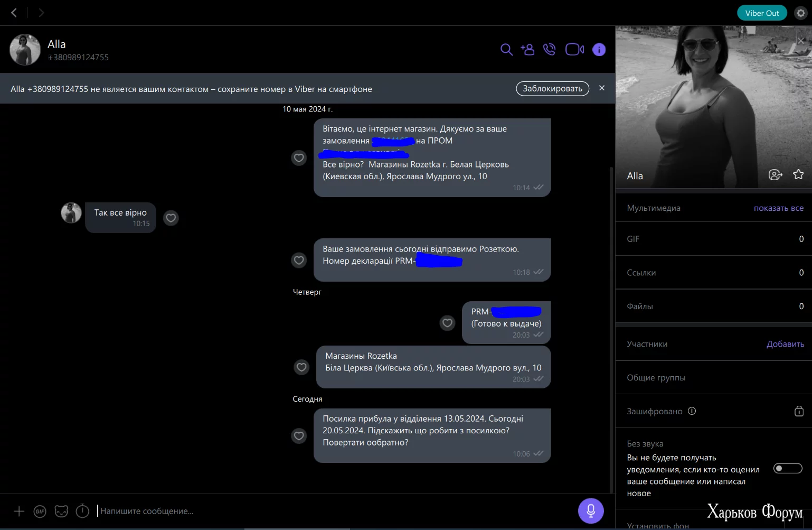Click sender avatar beside 'Так все вірно'
Screen dimensions: 812x530
pyautogui.click(x=71, y=213)
